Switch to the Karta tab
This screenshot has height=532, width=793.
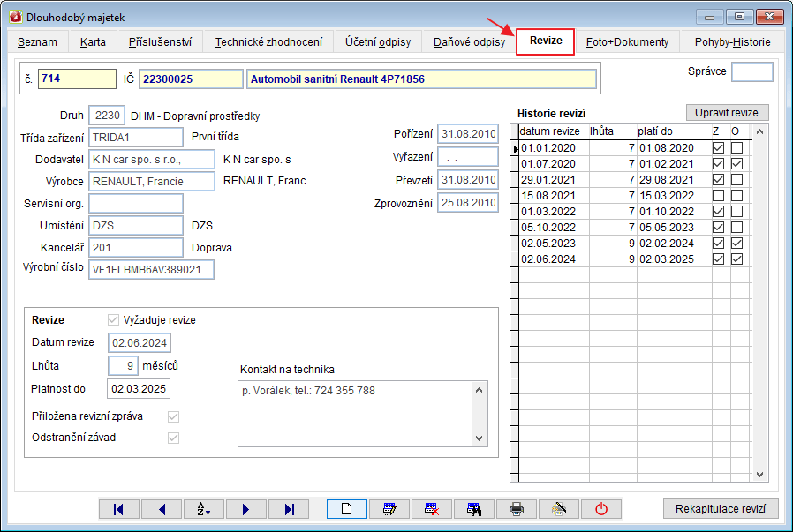tap(93, 42)
